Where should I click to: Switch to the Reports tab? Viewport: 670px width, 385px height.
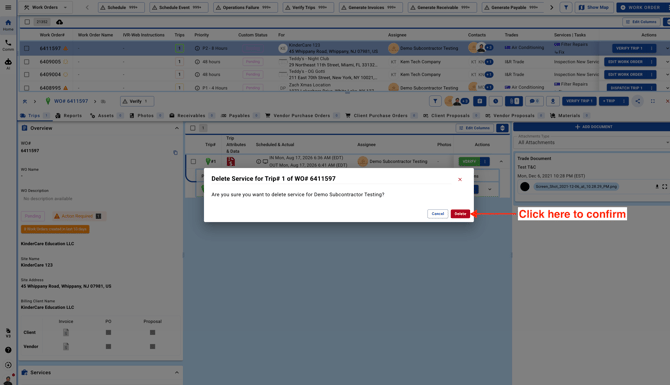69,115
